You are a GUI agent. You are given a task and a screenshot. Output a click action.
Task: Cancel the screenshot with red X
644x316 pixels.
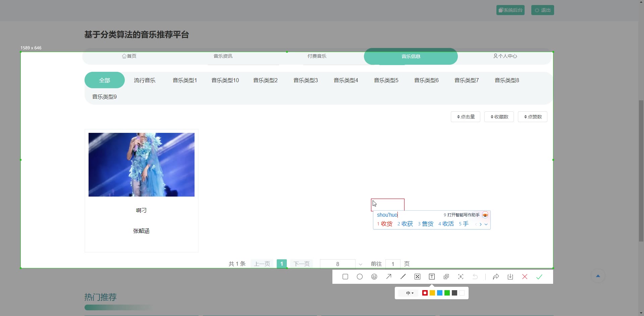[525, 277]
